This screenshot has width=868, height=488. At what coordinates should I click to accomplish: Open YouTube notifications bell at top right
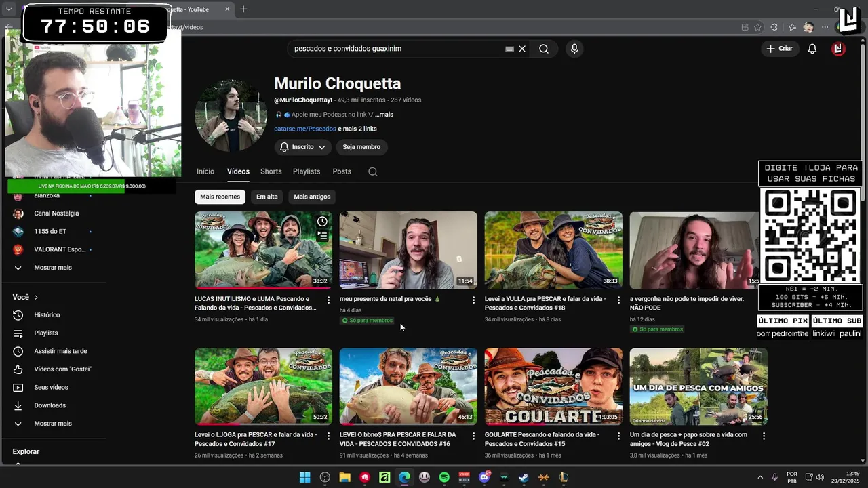[812, 49]
